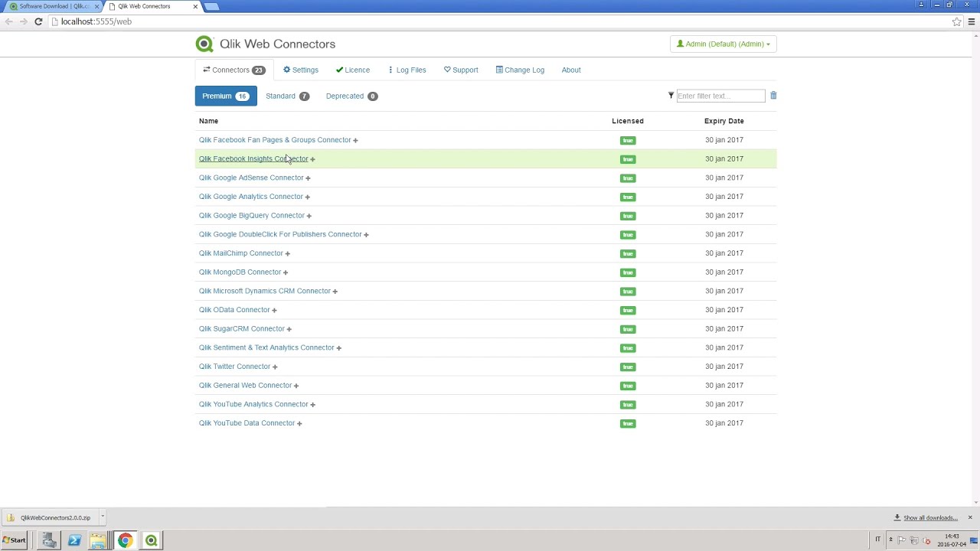Image resolution: width=980 pixels, height=551 pixels.
Task: Clear filter with trash icon
Action: pos(773,96)
